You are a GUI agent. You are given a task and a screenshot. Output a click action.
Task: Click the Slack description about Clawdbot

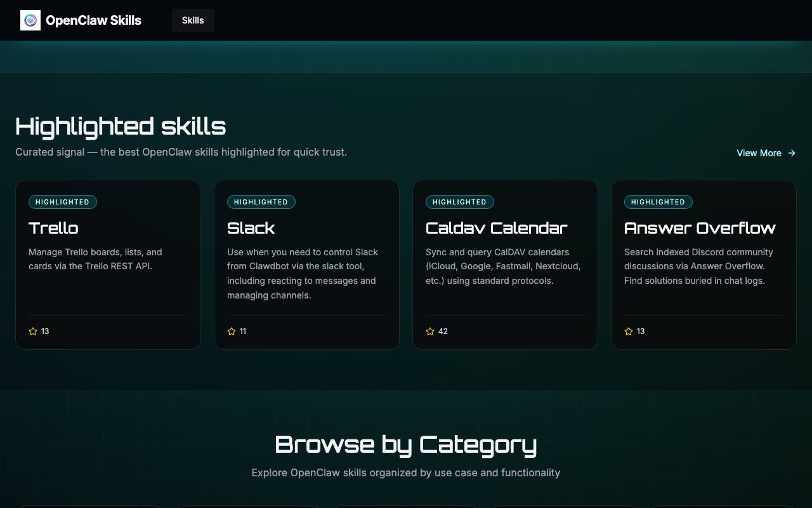[303, 274]
